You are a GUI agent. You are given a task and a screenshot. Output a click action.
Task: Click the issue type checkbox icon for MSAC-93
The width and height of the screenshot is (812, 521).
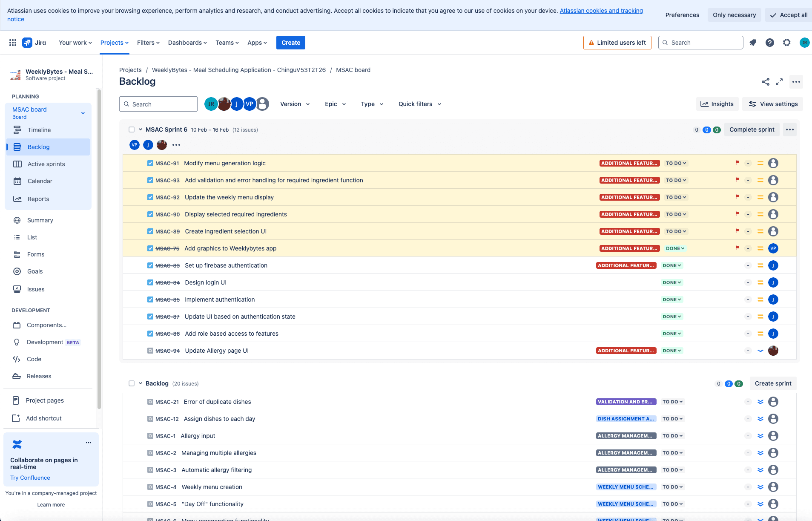tap(150, 180)
